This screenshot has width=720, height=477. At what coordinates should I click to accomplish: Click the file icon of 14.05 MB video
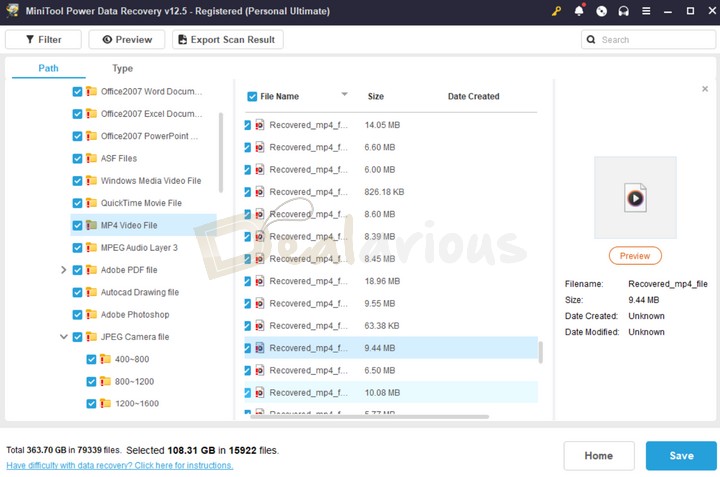(259, 125)
